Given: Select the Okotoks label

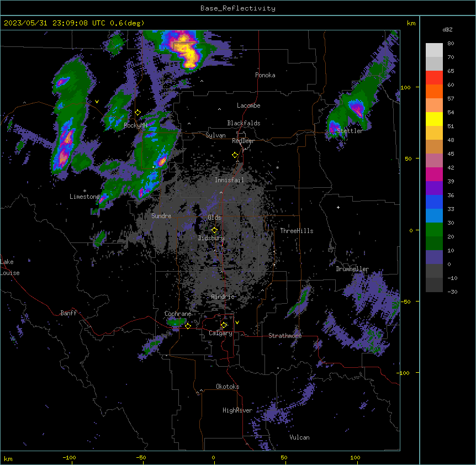Looking at the screenshot, I should click(x=228, y=387).
